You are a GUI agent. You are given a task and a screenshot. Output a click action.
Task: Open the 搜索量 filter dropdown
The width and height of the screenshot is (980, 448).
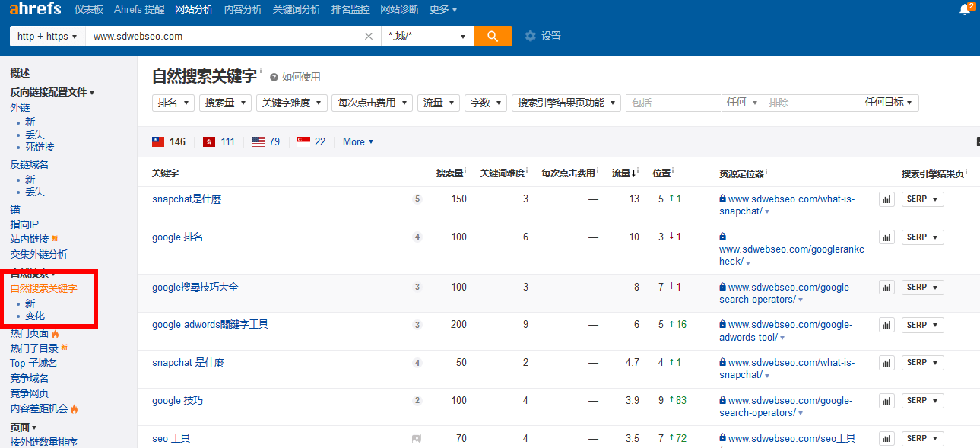[x=226, y=103]
